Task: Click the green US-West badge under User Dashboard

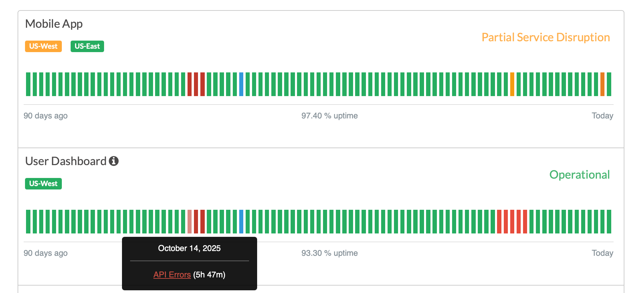Action: point(43,184)
